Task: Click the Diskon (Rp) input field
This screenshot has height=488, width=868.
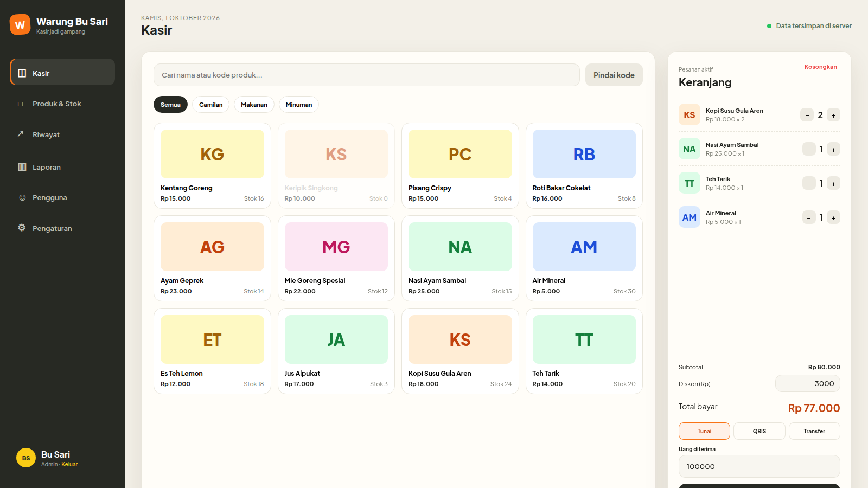Action: coord(808,383)
